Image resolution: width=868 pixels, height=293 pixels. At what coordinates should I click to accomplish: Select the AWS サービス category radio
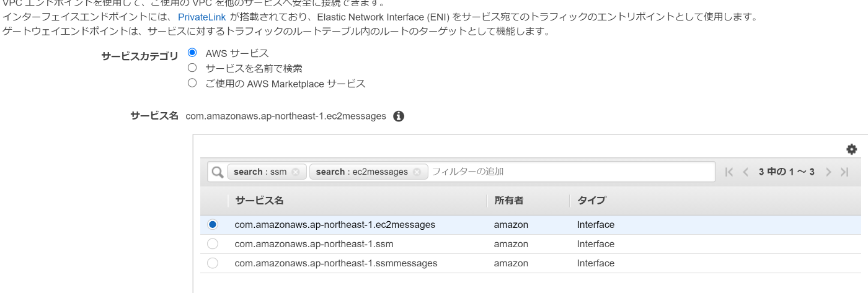pyautogui.click(x=192, y=53)
